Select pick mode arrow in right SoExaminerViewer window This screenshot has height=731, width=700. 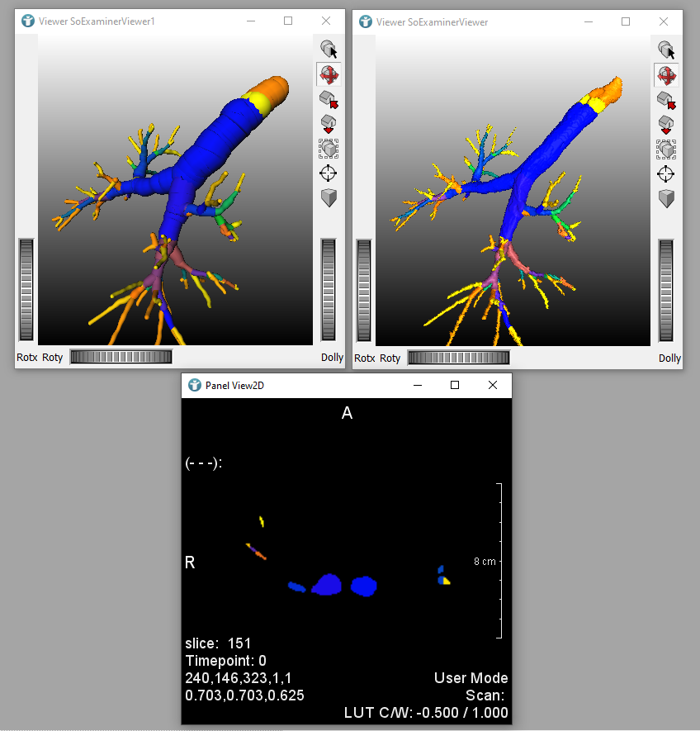tap(666, 50)
